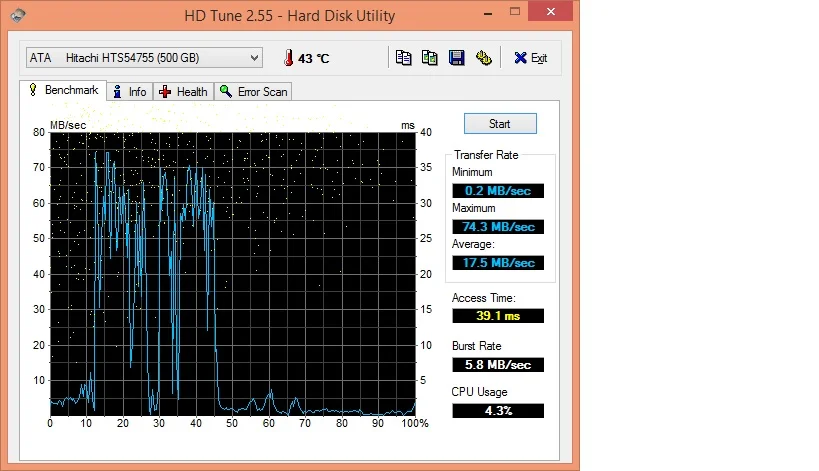Click the 0.2 MB/sec minimum value

tap(498, 191)
